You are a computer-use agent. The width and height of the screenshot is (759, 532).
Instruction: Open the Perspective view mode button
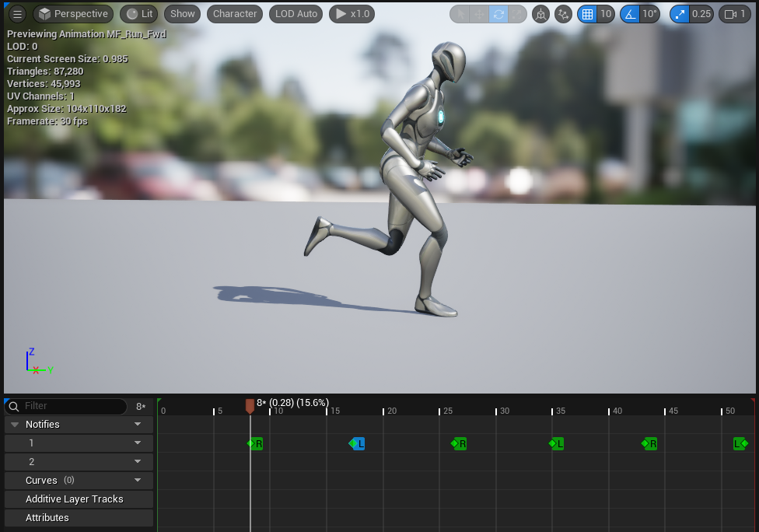(x=73, y=14)
